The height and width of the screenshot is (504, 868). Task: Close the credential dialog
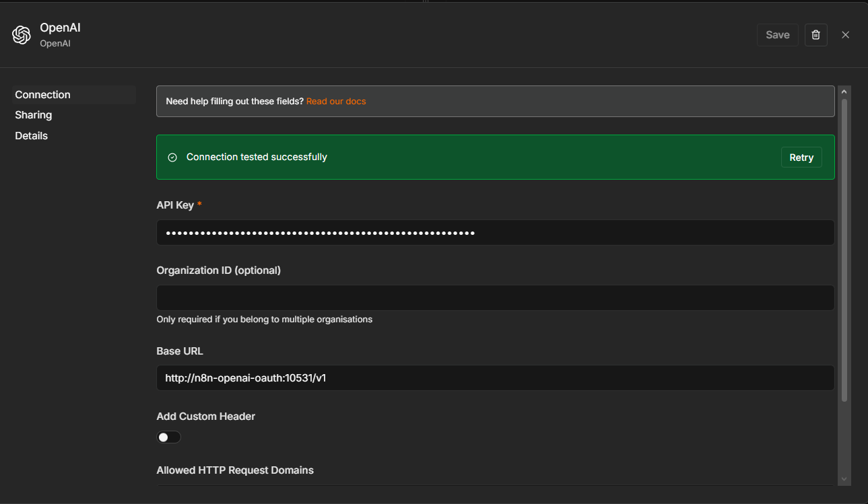[x=845, y=35]
